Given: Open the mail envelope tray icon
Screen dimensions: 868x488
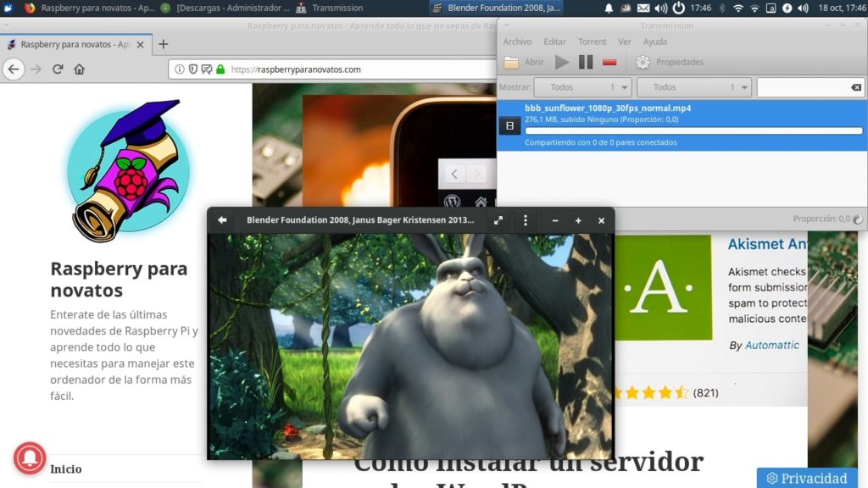Looking at the screenshot, I should [643, 8].
